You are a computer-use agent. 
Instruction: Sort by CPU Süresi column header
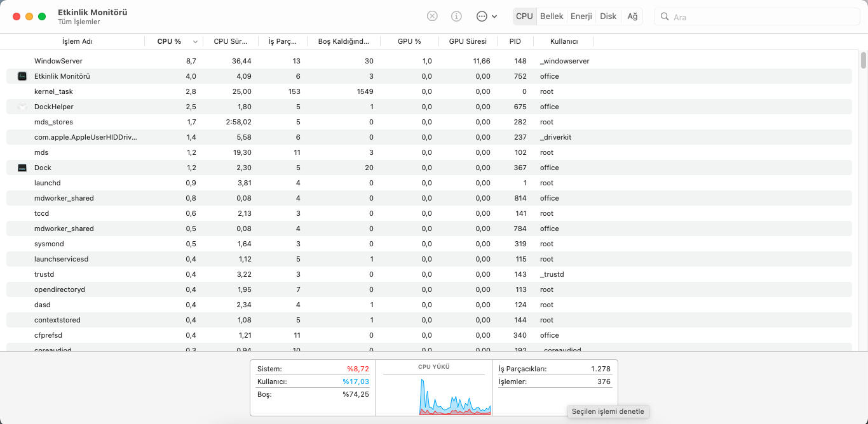230,41
